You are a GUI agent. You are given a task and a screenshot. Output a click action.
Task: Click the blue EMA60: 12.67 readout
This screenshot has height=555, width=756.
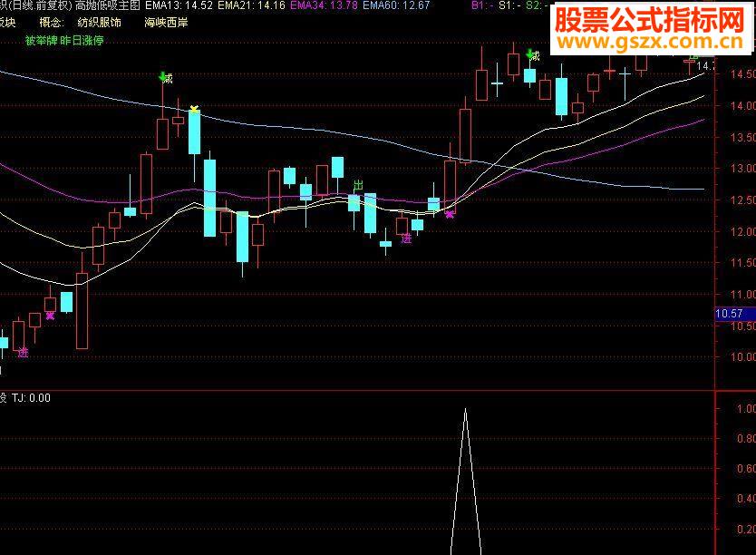pyautogui.click(x=396, y=5)
